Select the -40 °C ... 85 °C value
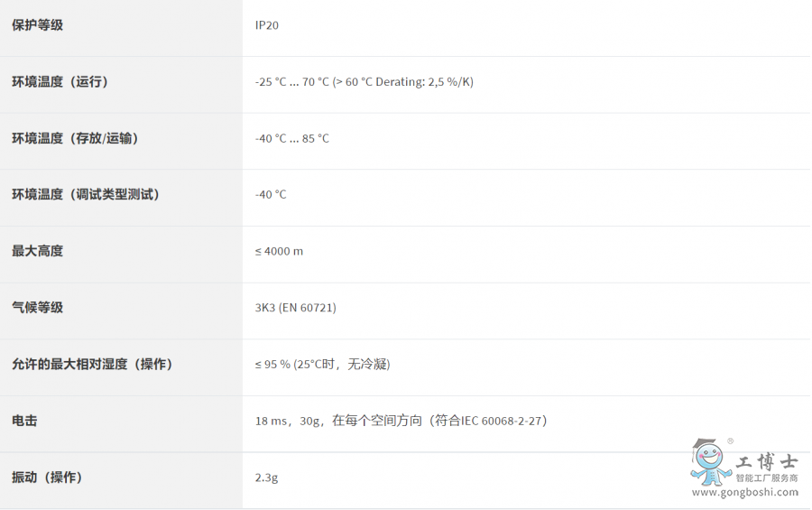The width and height of the screenshot is (812, 510). pos(291,138)
